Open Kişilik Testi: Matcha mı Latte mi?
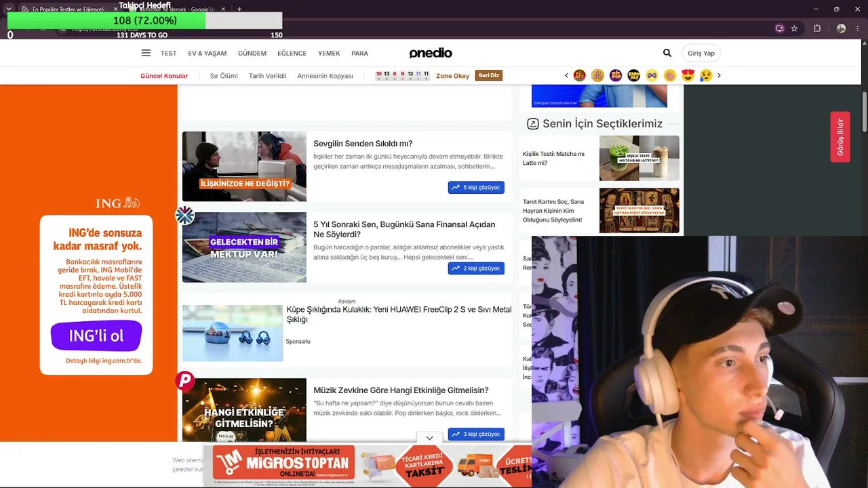Image resolution: width=868 pixels, height=488 pixels. click(553, 158)
